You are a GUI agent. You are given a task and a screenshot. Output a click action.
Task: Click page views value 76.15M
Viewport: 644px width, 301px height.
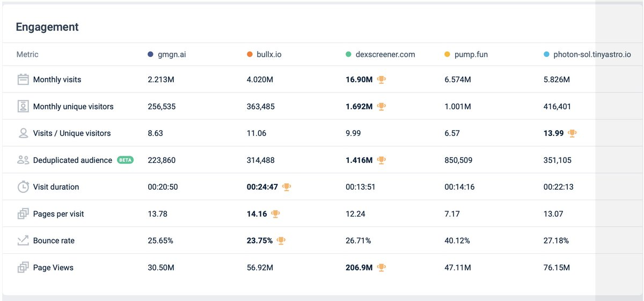click(557, 268)
